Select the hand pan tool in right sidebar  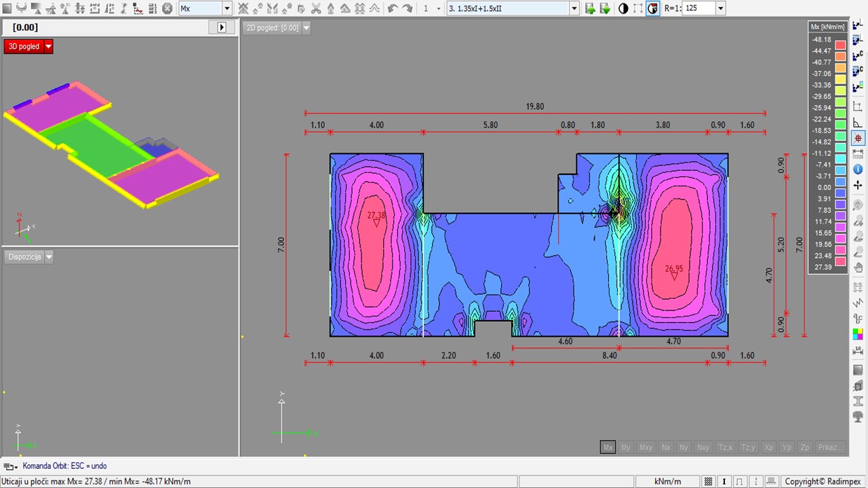[858, 267]
